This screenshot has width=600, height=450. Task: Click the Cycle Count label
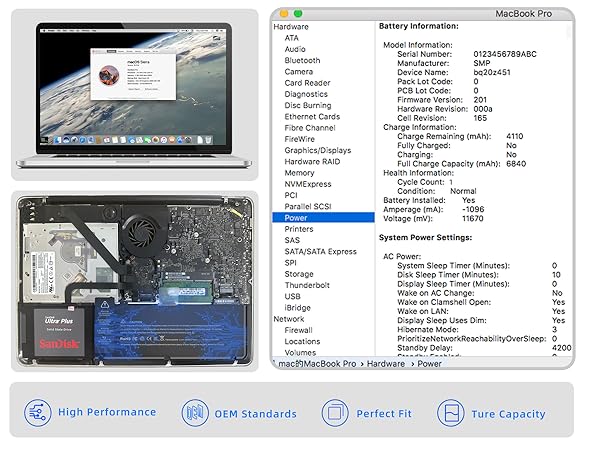point(421,182)
